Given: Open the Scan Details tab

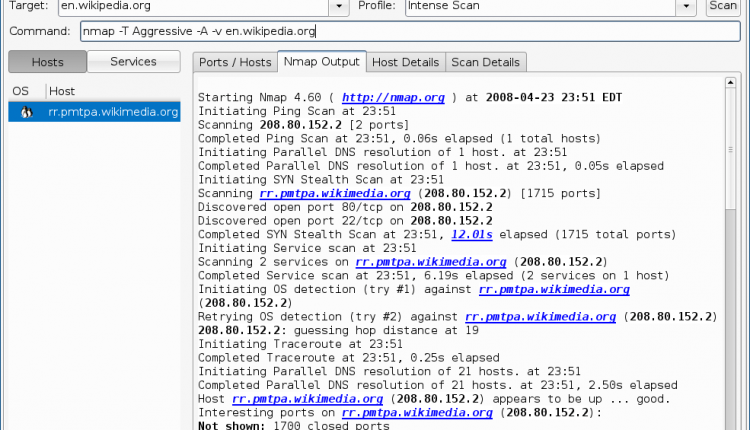Looking at the screenshot, I should 485,62.
